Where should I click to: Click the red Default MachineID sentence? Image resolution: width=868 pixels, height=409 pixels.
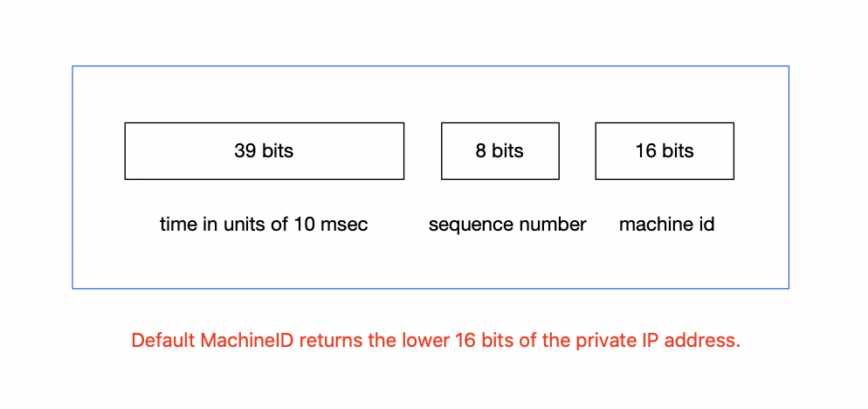[x=436, y=340]
